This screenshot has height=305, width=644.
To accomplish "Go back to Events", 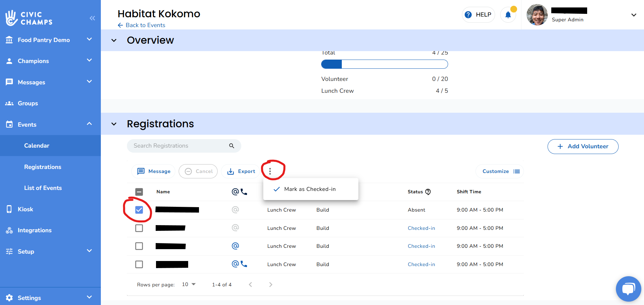I will (141, 25).
